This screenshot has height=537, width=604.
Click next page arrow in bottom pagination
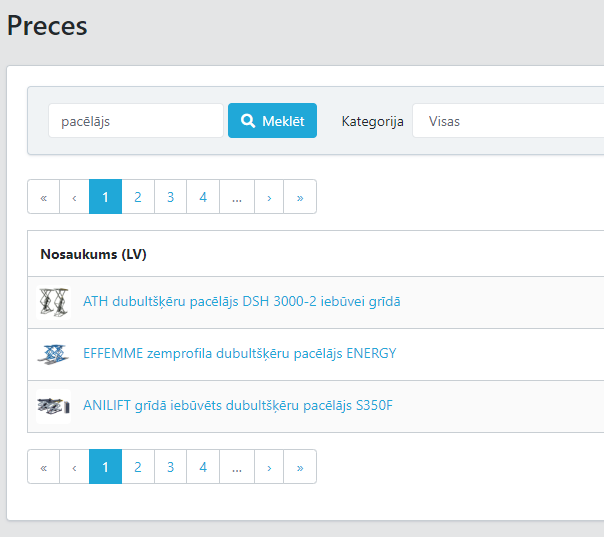(x=269, y=467)
